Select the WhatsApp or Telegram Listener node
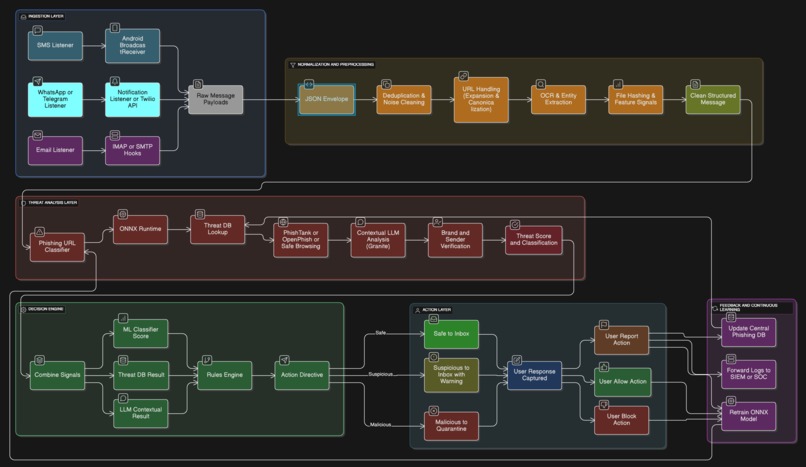The height and width of the screenshot is (467, 806). (x=55, y=99)
